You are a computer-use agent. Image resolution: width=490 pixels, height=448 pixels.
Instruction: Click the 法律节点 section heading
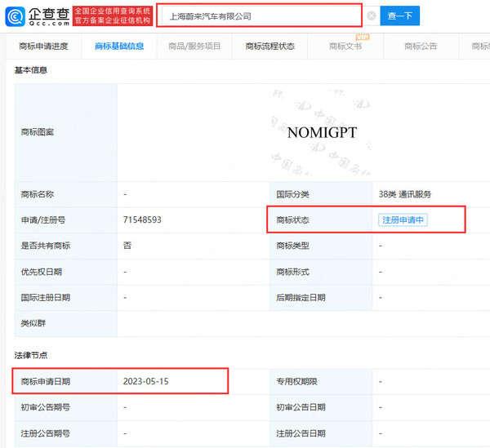click(x=31, y=355)
